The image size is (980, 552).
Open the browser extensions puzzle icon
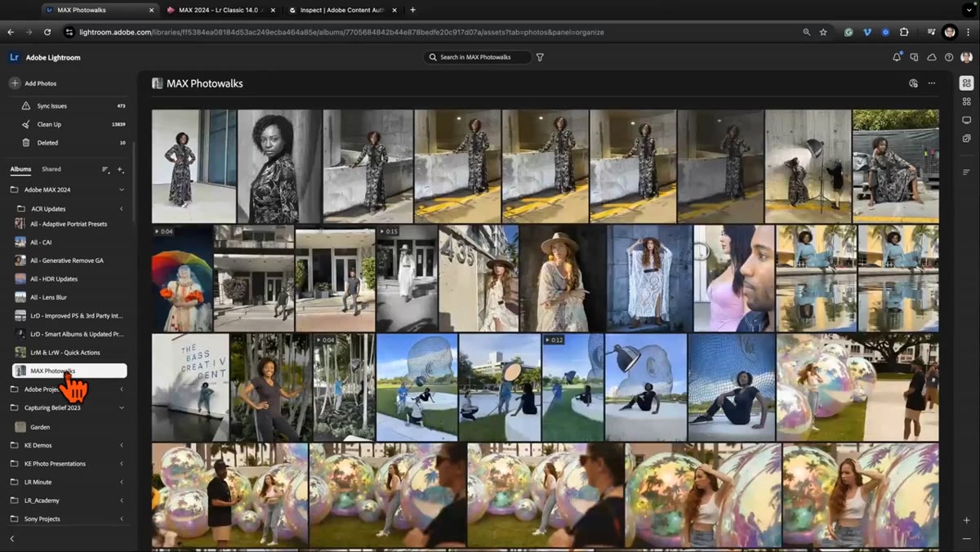(904, 32)
